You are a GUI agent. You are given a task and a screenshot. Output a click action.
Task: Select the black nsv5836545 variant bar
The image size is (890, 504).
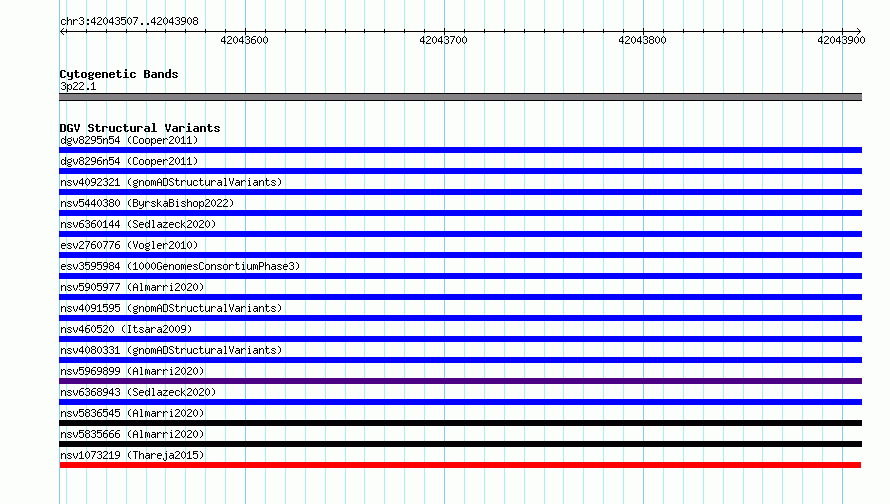pyautogui.click(x=460, y=423)
